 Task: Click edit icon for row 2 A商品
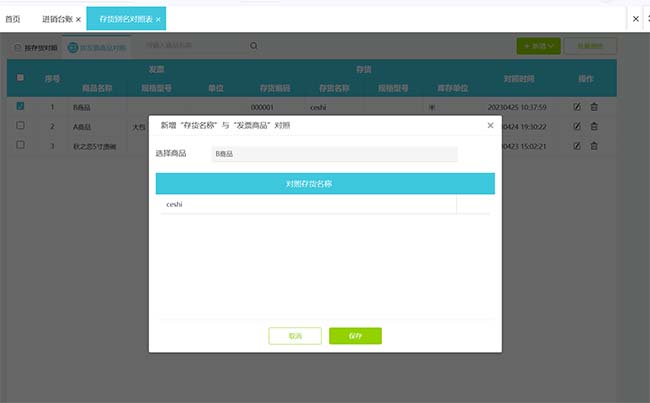pos(577,126)
